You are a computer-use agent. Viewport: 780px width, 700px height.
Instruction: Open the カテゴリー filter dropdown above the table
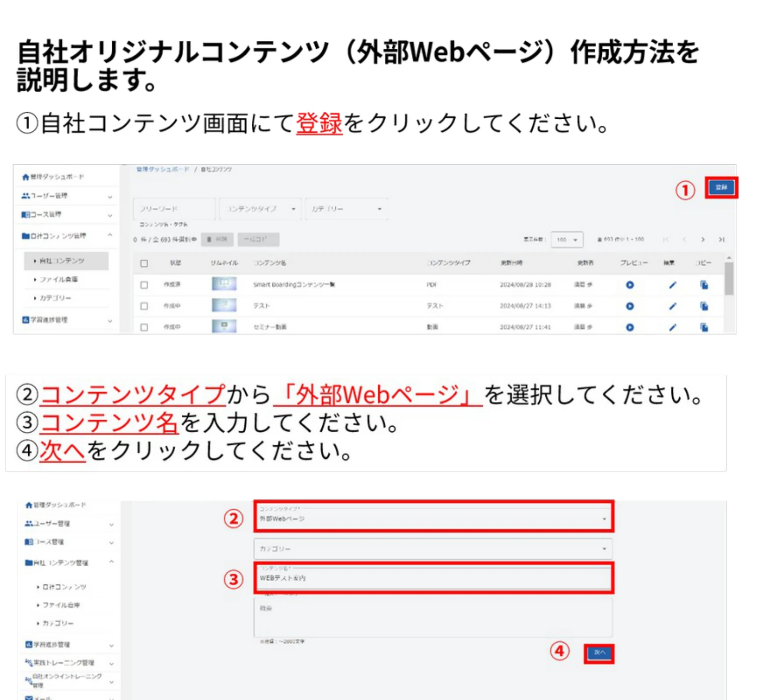(x=346, y=209)
